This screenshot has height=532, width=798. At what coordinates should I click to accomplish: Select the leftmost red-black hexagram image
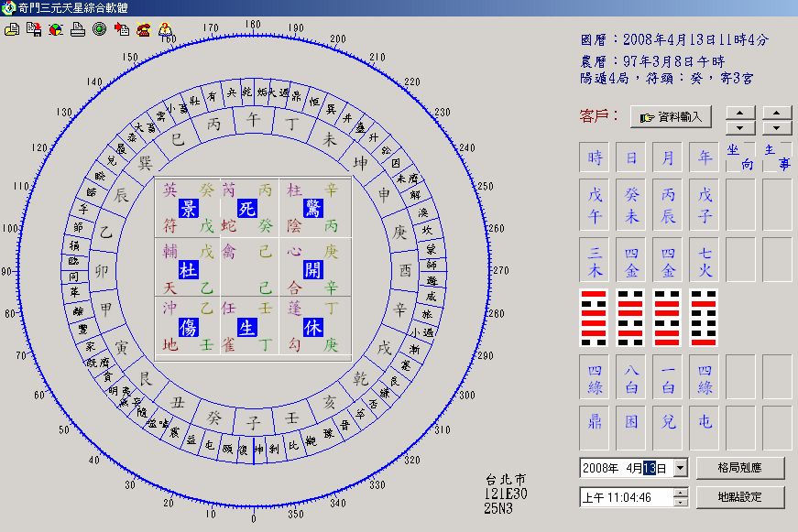point(594,317)
